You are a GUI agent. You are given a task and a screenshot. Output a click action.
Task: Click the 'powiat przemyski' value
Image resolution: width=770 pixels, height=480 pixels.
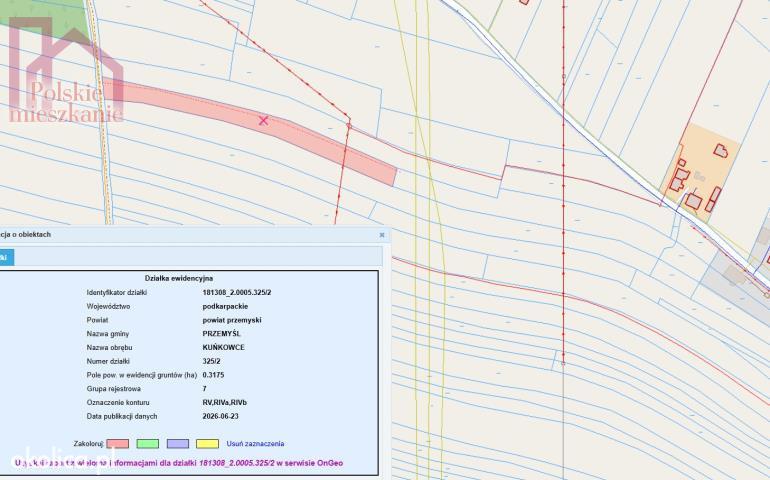tap(232, 320)
